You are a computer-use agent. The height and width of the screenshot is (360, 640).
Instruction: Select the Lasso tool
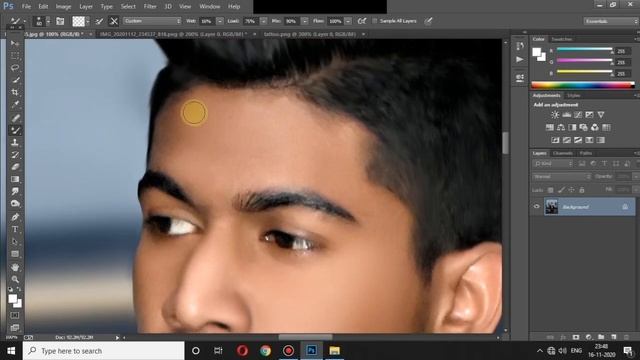[15, 67]
